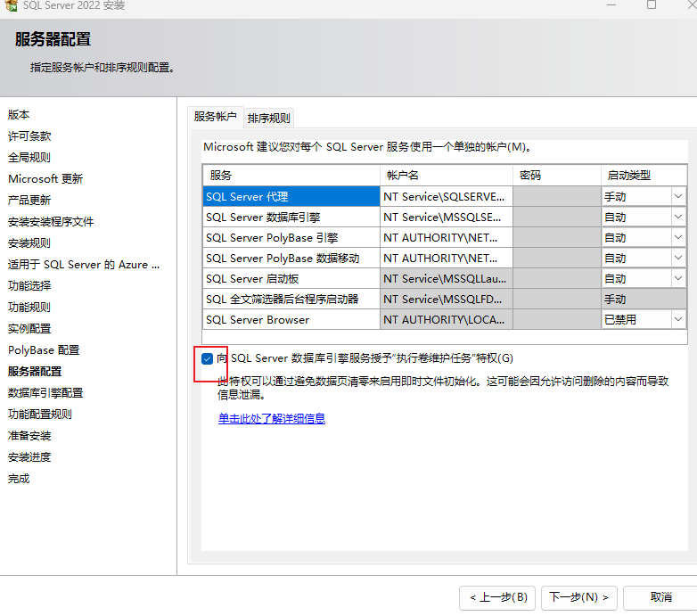The image size is (697, 616).
Task: Cancel setup with the 取消 button
Action: coord(661,597)
